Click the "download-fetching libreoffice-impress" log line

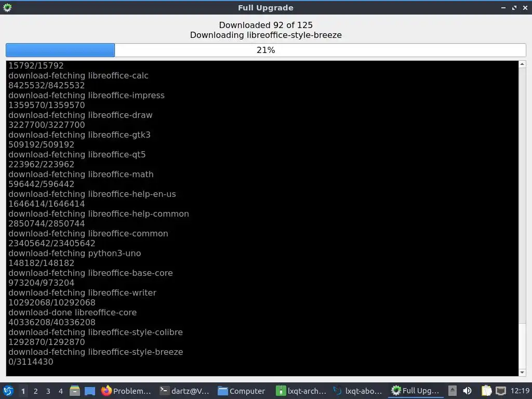point(87,96)
